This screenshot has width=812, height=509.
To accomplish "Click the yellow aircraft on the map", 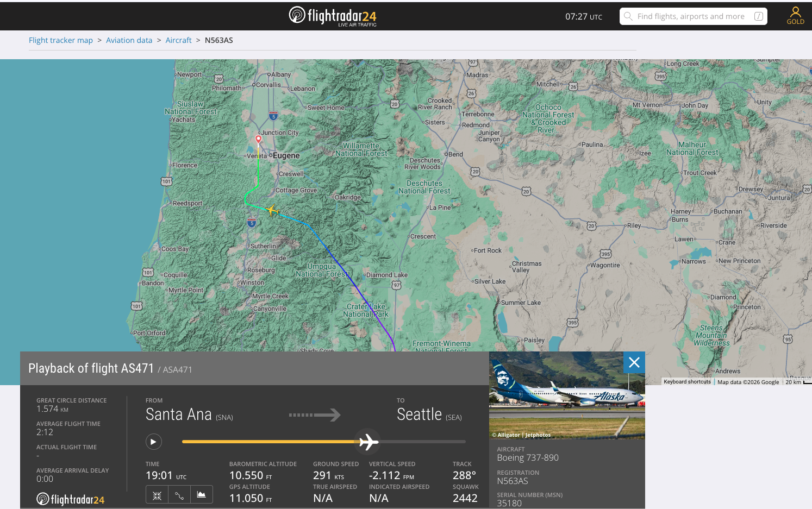I will [272, 210].
